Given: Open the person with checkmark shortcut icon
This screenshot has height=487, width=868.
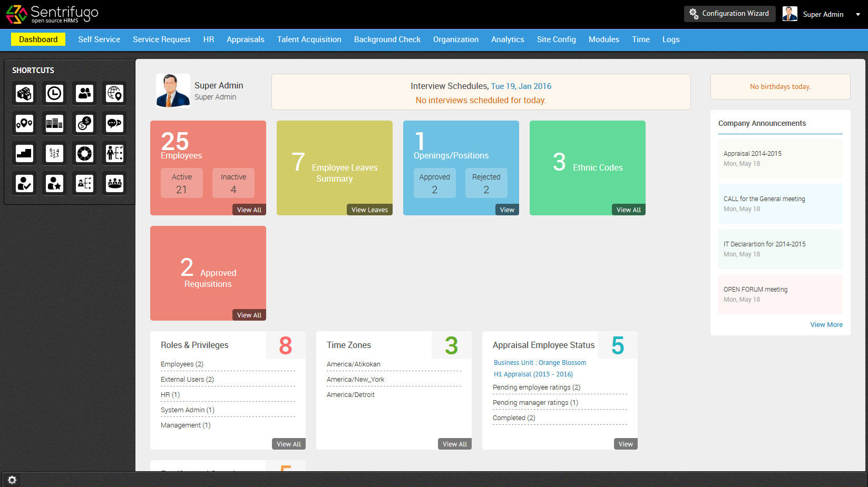Looking at the screenshot, I should click(x=24, y=184).
